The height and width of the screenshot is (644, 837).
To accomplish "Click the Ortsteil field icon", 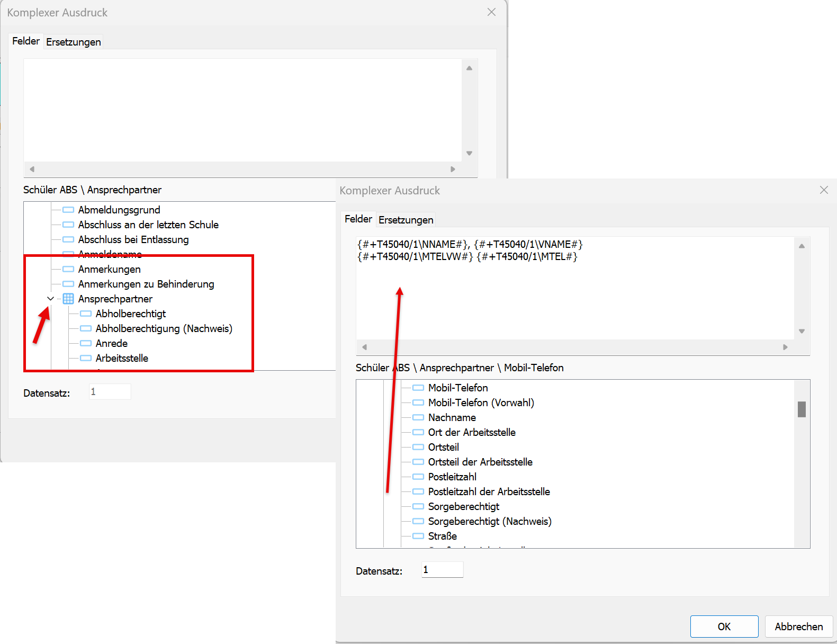I will click(x=418, y=447).
